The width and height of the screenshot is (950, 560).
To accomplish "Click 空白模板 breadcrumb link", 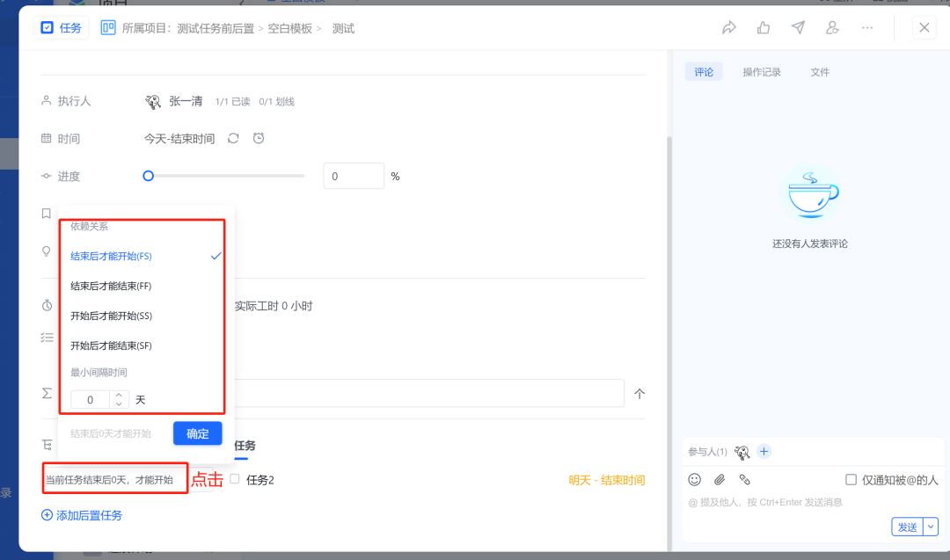I will [x=290, y=28].
